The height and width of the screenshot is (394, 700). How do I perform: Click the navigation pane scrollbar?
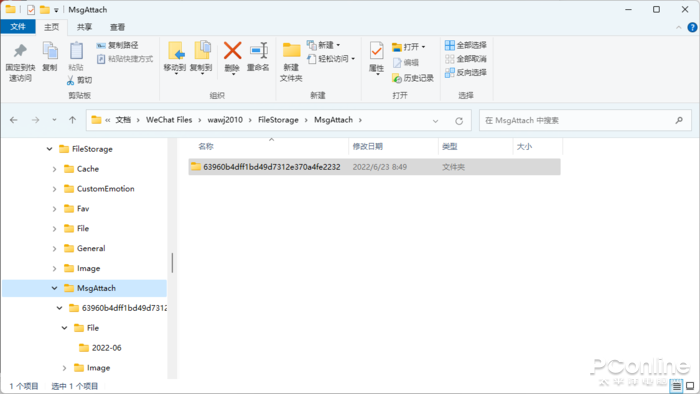click(172, 263)
